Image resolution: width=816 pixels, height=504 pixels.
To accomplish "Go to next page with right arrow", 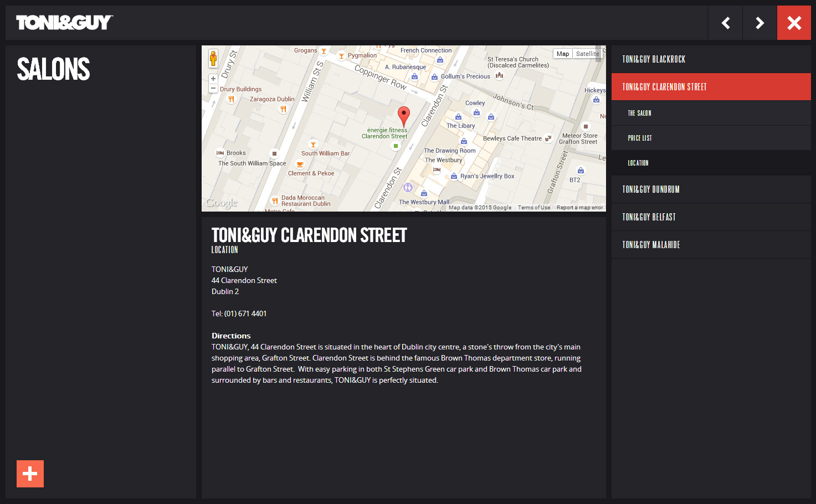I will [759, 23].
